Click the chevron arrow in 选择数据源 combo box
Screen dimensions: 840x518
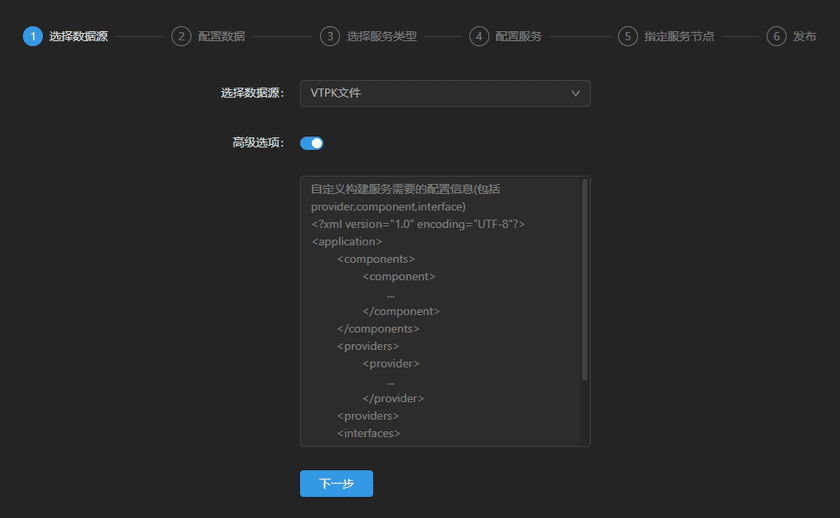[575, 93]
